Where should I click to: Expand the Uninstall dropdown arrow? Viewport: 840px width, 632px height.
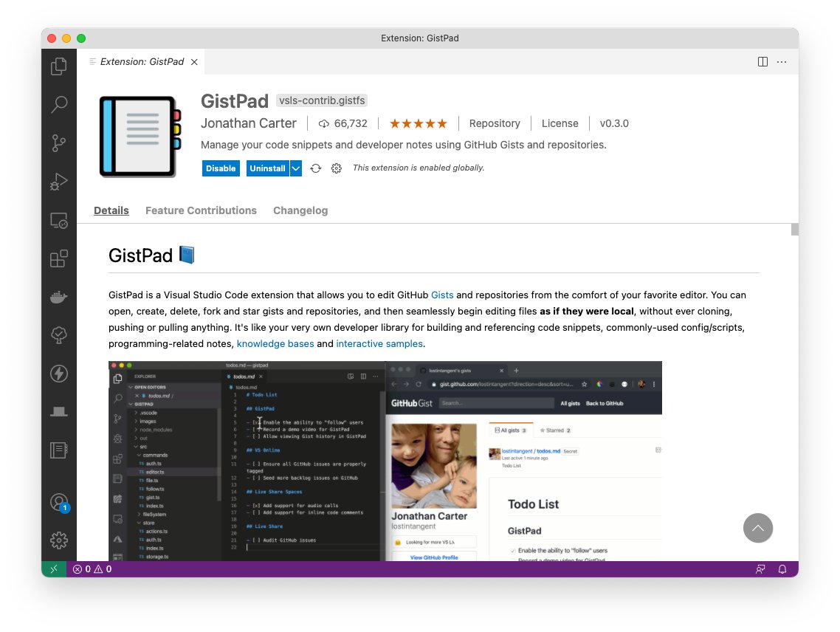click(x=296, y=168)
